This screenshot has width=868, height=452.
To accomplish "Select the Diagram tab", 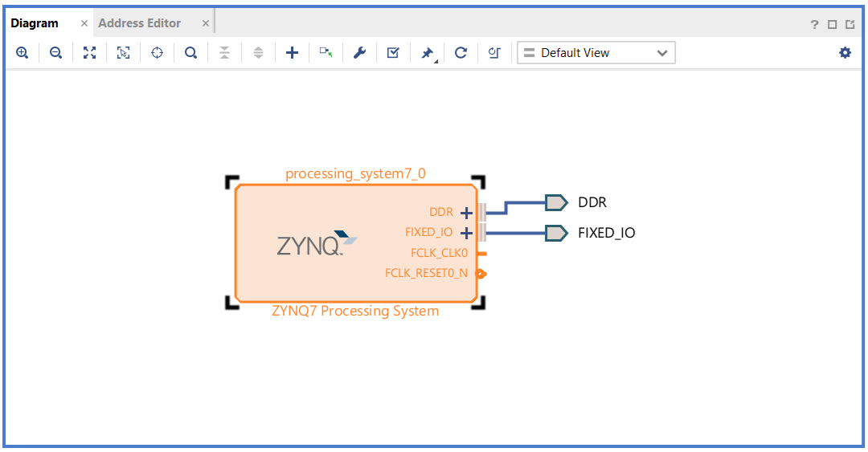I will click(35, 23).
